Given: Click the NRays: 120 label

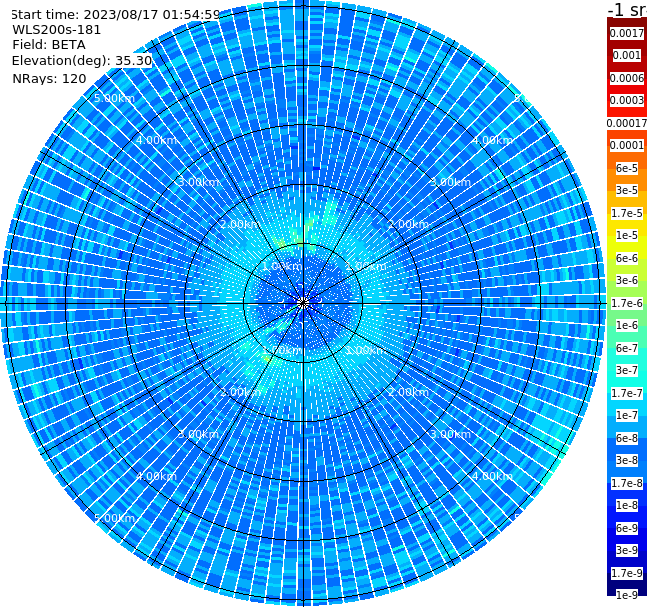Looking at the screenshot, I should 49,78.
